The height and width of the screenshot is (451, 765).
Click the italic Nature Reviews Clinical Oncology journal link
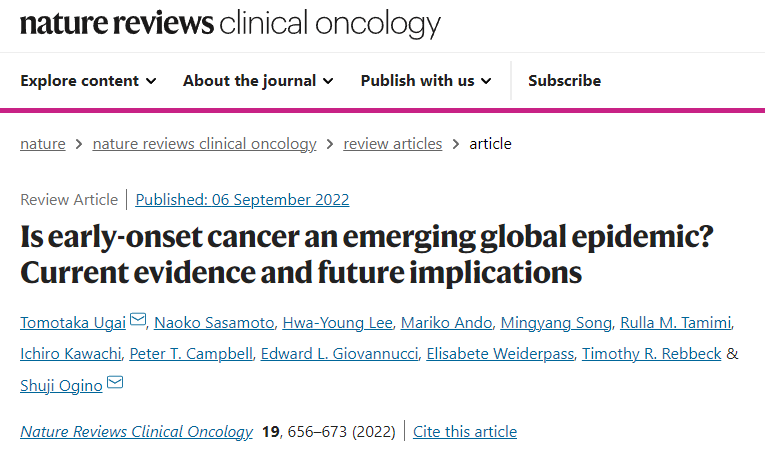[x=136, y=432]
